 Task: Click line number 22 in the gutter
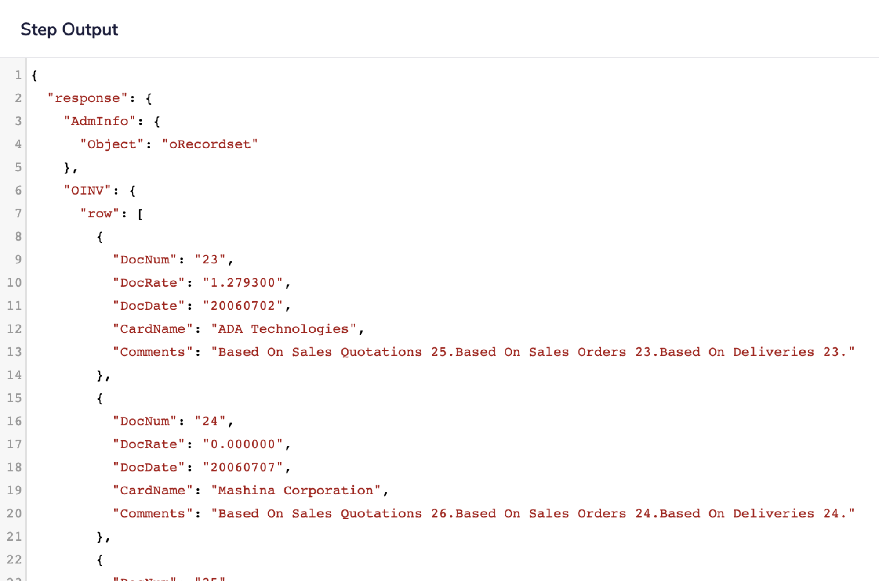click(x=14, y=559)
